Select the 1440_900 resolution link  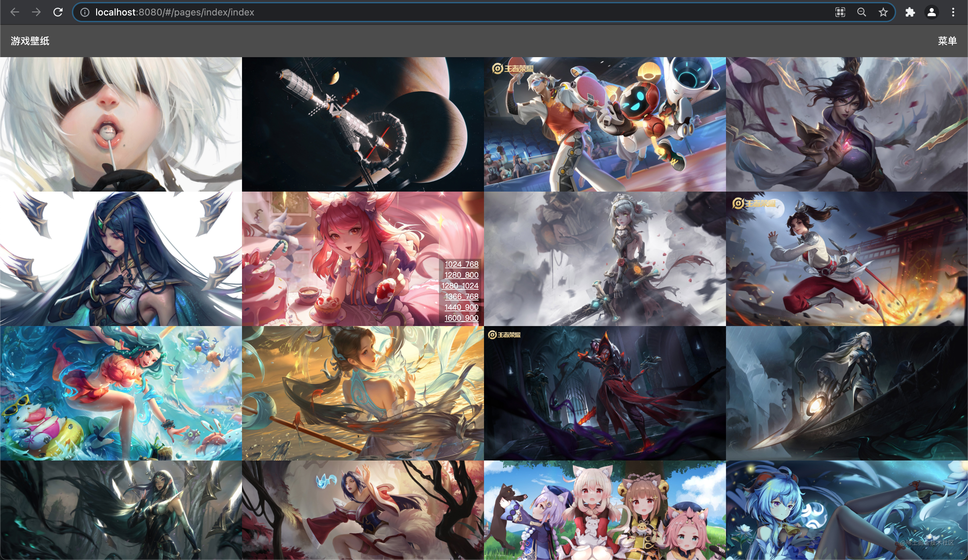(x=461, y=307)
